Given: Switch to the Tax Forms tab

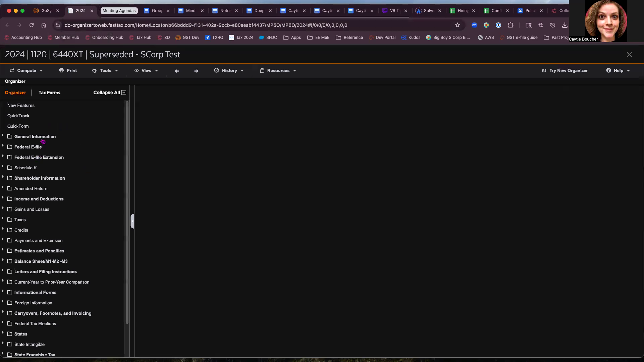Looking at the screenshot, I should point(49,93).
